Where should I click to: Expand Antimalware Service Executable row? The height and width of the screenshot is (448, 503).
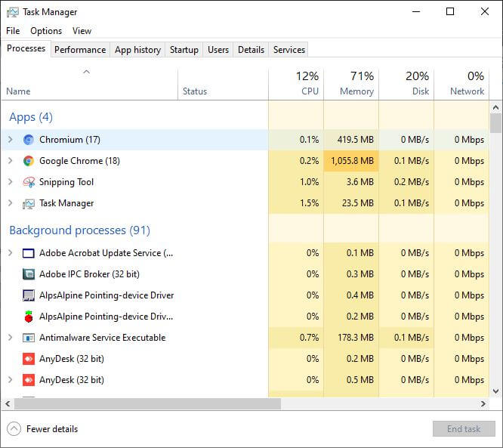click(x=11, y=337)
